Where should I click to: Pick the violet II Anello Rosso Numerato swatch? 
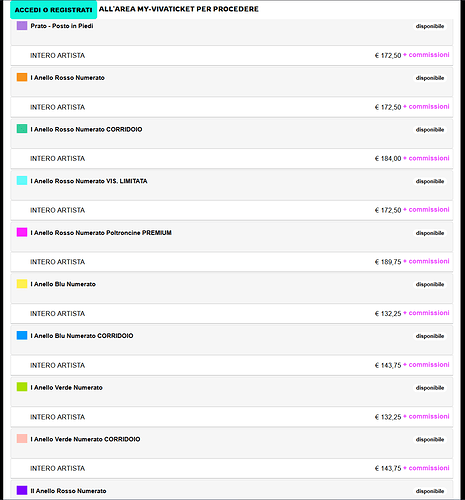(22, 491)
